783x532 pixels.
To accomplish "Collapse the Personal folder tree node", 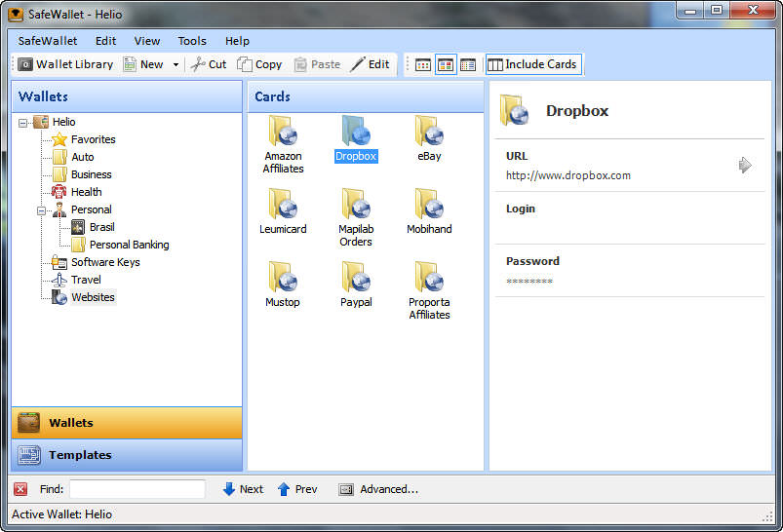I will 42,210.
